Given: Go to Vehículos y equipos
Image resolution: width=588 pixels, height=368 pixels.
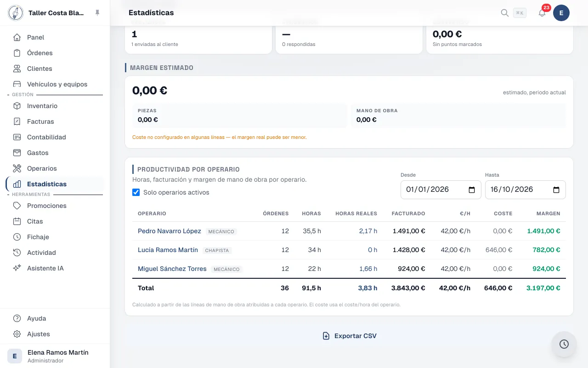Looking at the screenshot, I should click(55, 84).
